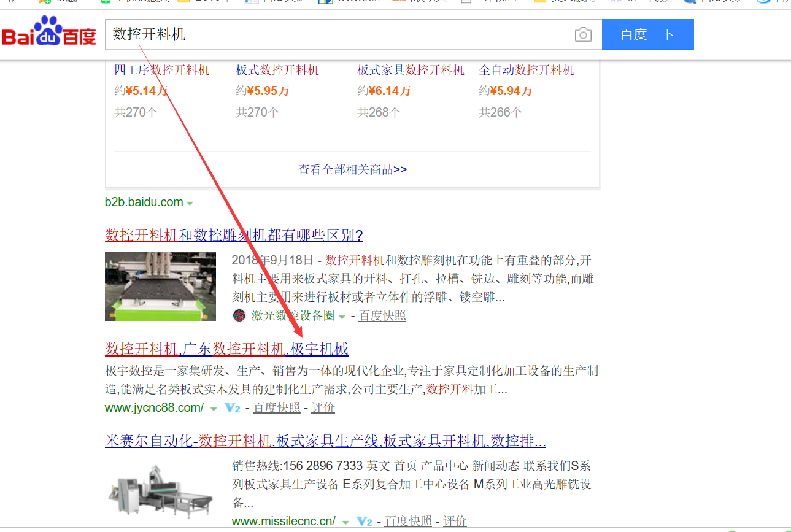The width and height of the screenshot is (791, 532).
Task: Open 四工序数控开料机 product link
Action: pos(162,70)
